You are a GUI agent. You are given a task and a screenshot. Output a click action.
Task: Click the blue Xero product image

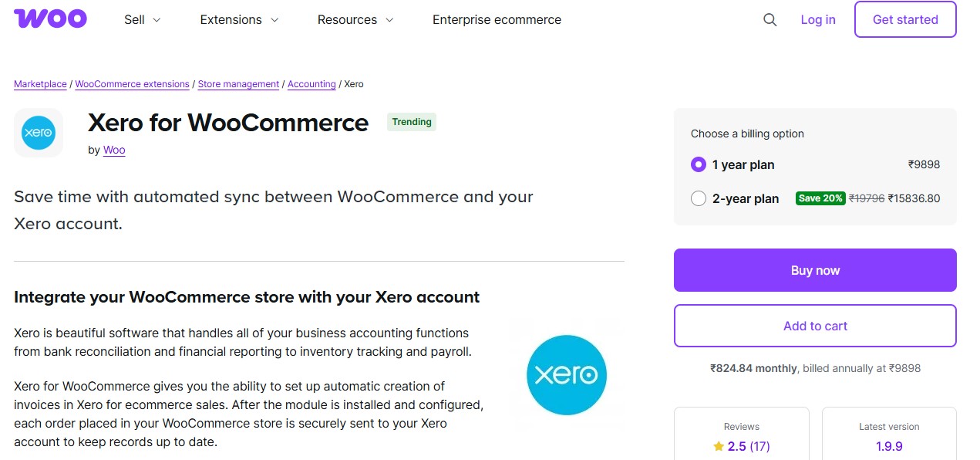[x=567, y=375]
